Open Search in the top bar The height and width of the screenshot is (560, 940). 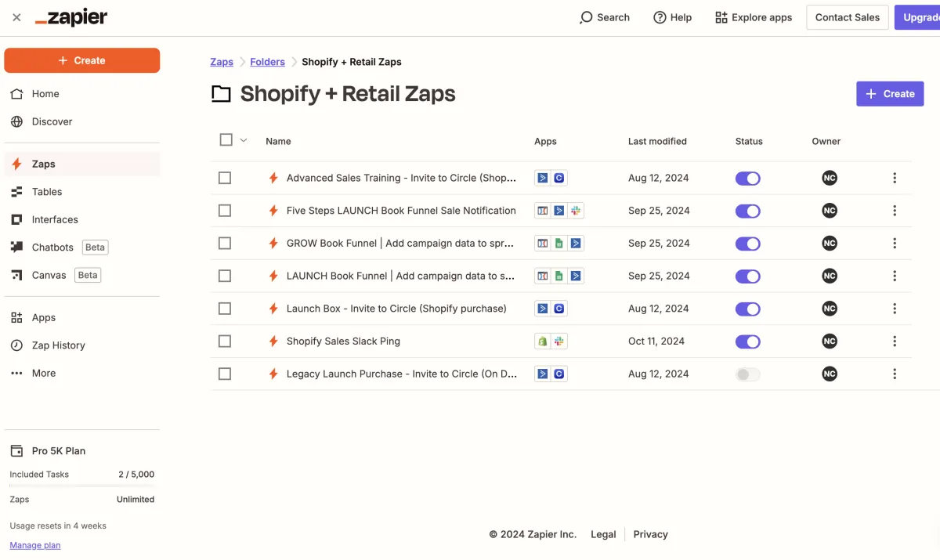(604, 17)
